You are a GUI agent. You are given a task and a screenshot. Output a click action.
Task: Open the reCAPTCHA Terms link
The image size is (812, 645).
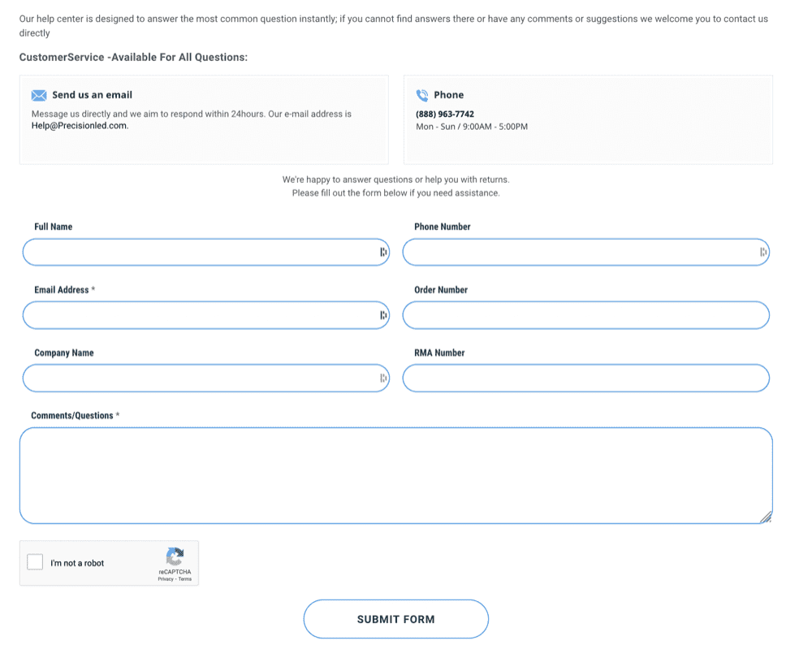click(x=185, y=579)
